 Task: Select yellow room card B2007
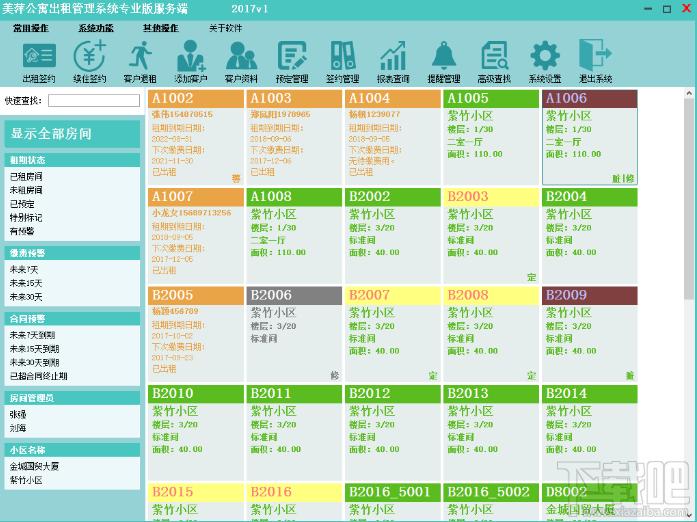[x=393, y=334]
